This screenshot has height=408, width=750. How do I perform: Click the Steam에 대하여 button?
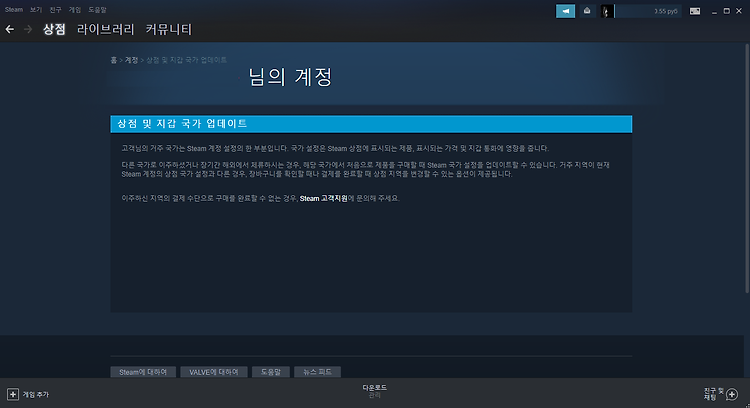[x=143, y=372]
